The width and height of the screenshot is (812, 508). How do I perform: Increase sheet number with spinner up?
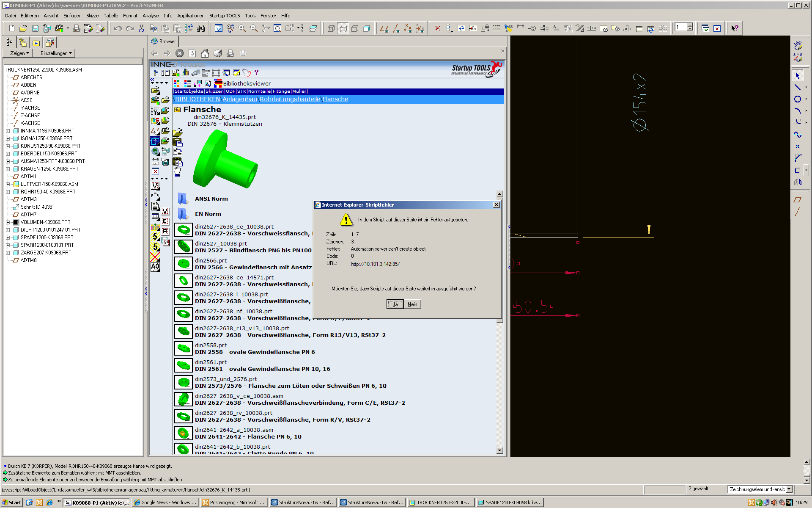point(690,25)
